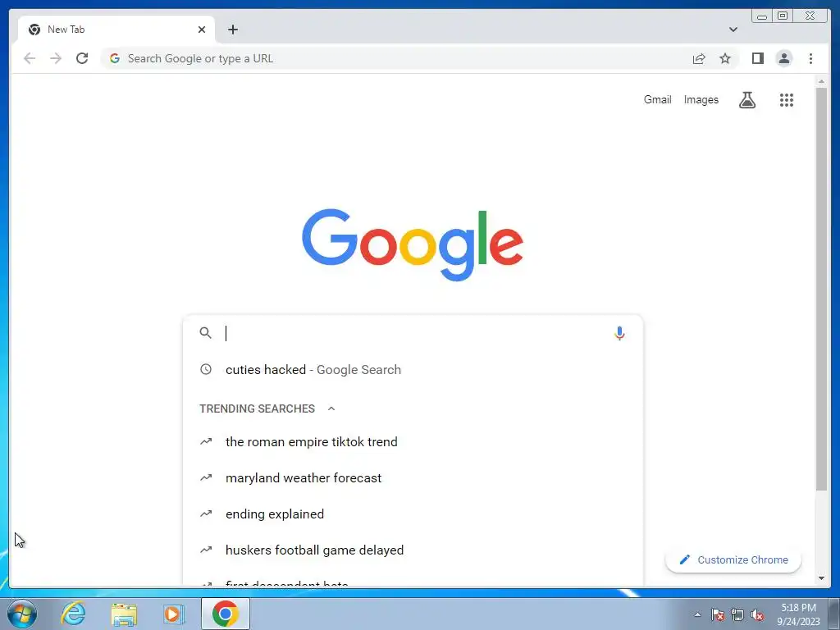Start voice search with the microphone
The width and height of the screenshot is (840, 630).
click(x=619, y=333)
